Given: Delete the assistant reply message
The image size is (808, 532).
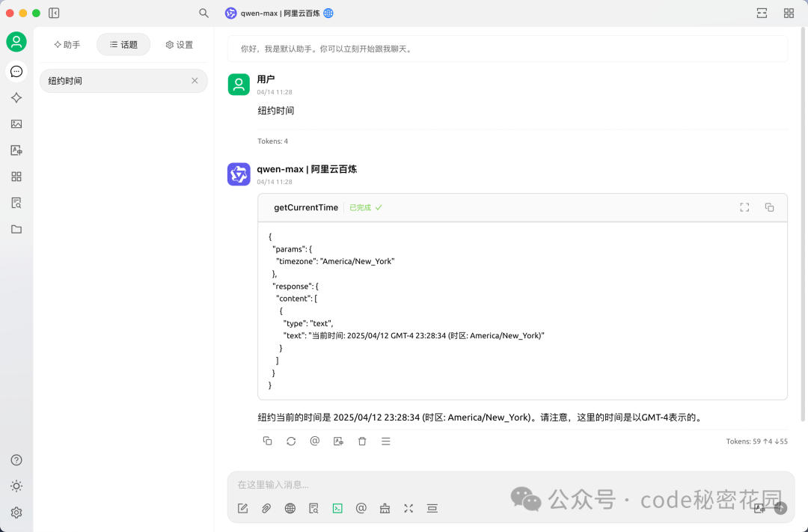Looking at the screenshot, I should click(x=362, y=441).
